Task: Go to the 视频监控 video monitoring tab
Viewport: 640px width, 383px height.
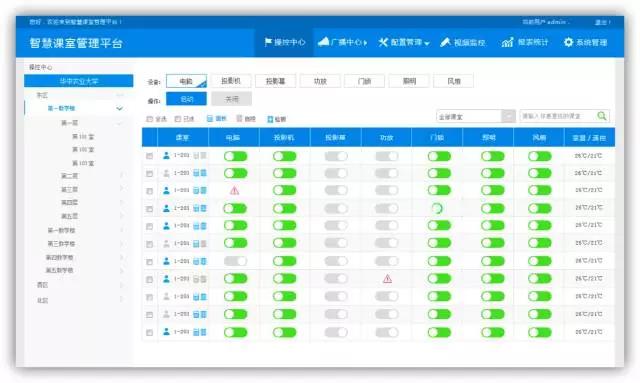Action: point(463,42)
